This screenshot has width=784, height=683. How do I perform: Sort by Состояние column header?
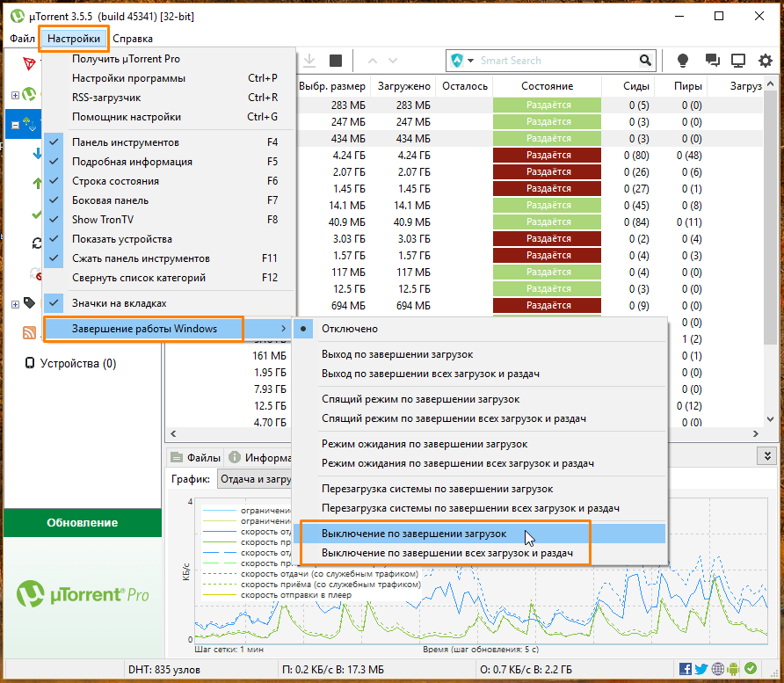(x=547, y=86)
